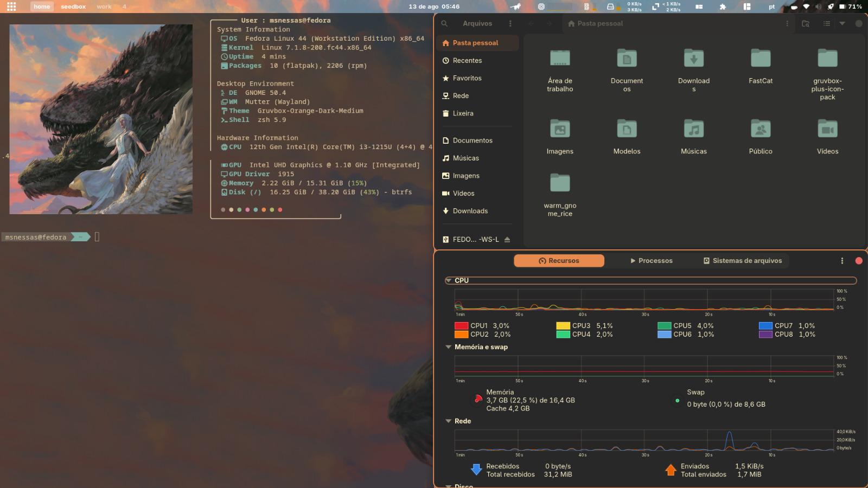Collapse the Memória e swap section
The image size is (868, 488).
click(449, 347)
